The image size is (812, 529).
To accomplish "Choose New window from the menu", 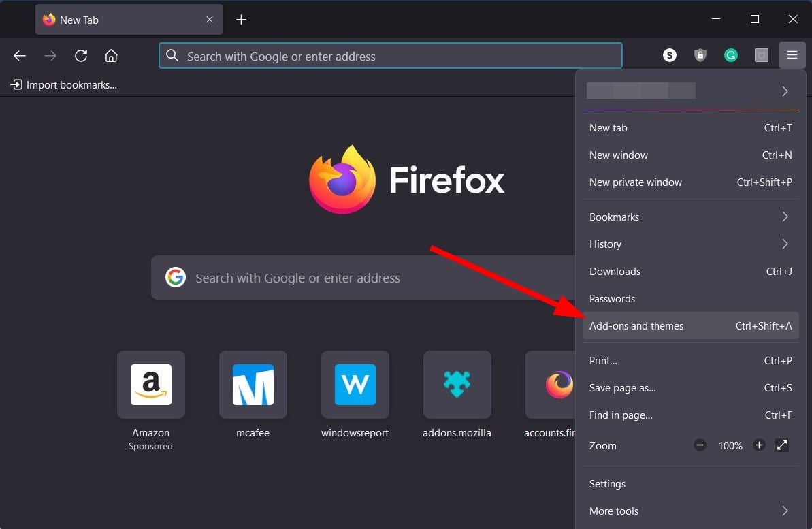I will (690, 155).
